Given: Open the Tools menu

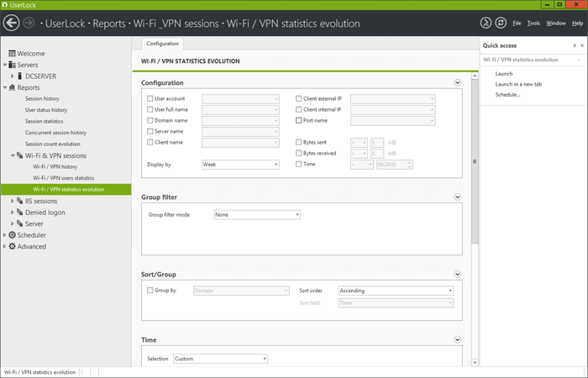Looking at the screenshot, I should 533,24.
